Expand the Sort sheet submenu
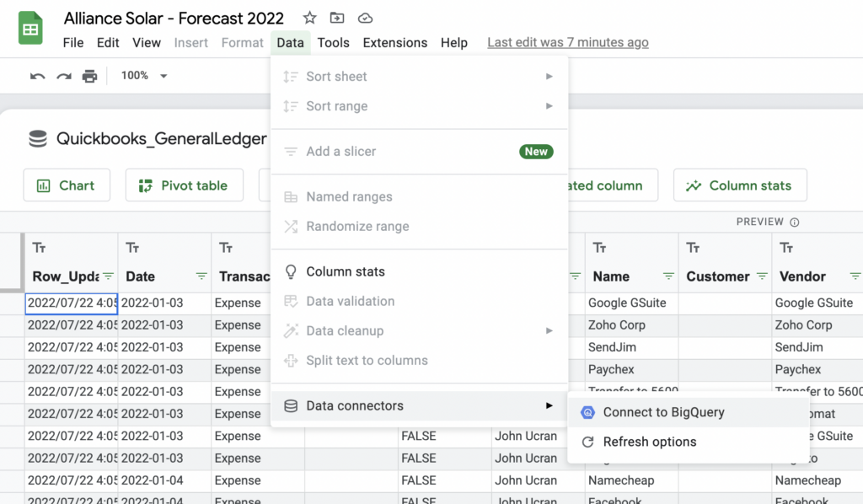Screen dimensions: 863x504 click(420, 77)
